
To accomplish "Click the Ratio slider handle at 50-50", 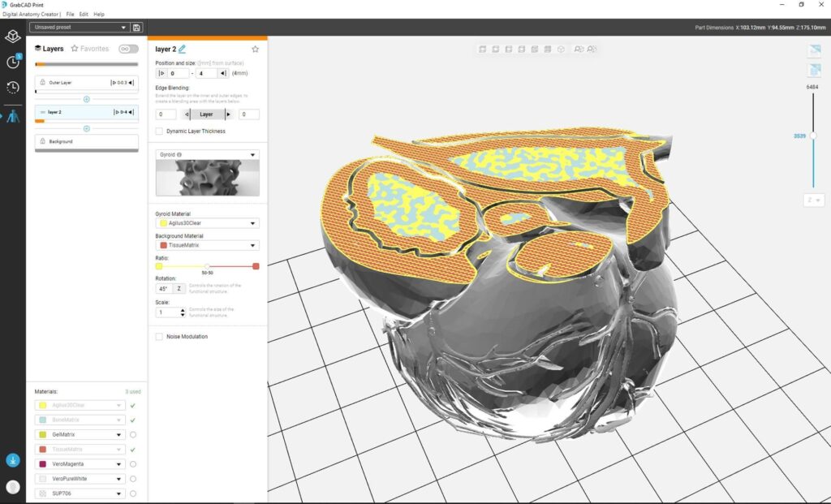I will click(209, 265).
